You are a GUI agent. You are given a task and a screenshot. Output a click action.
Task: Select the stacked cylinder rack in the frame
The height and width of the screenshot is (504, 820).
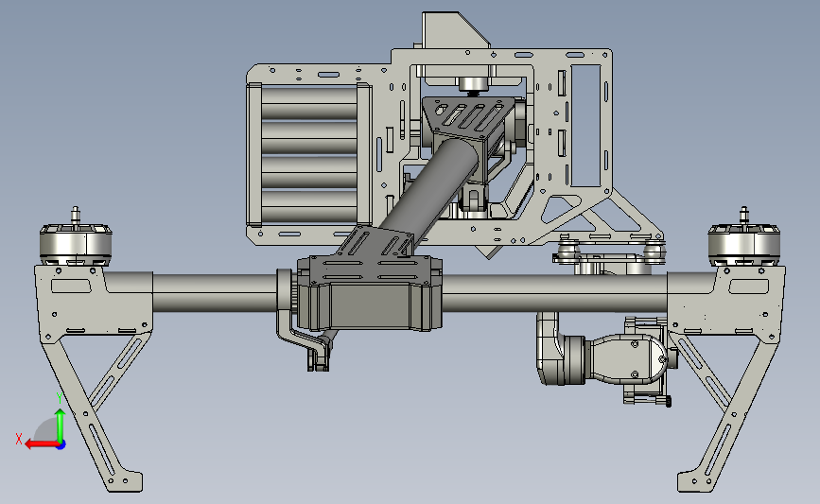[309, 154]
